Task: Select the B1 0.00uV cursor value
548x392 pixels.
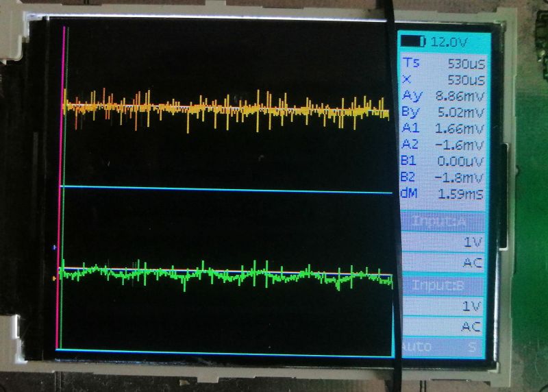Action: 443,161
